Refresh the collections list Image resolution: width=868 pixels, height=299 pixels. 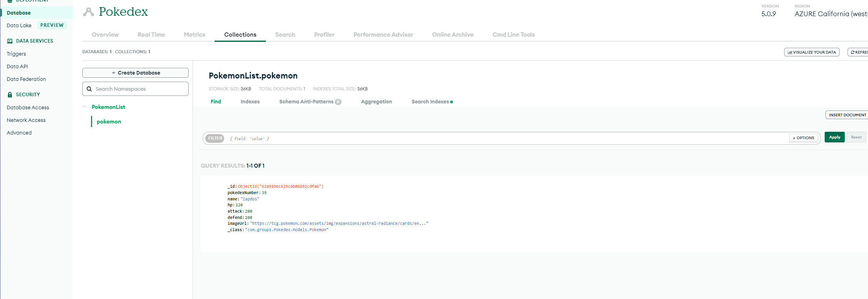(859, 52)
